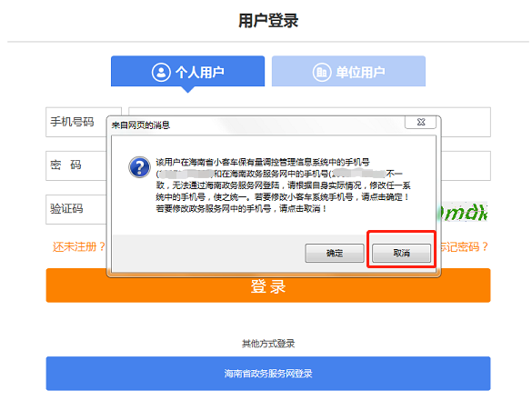Select the 个人用户 tab
This screenshot has width=532, height=410.
point(187,71)
